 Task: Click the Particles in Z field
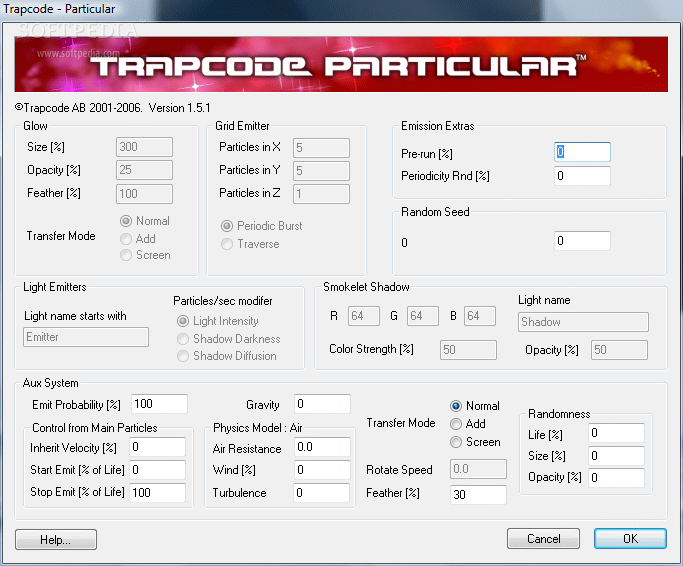pyautogui.click(x=321, y=194)
